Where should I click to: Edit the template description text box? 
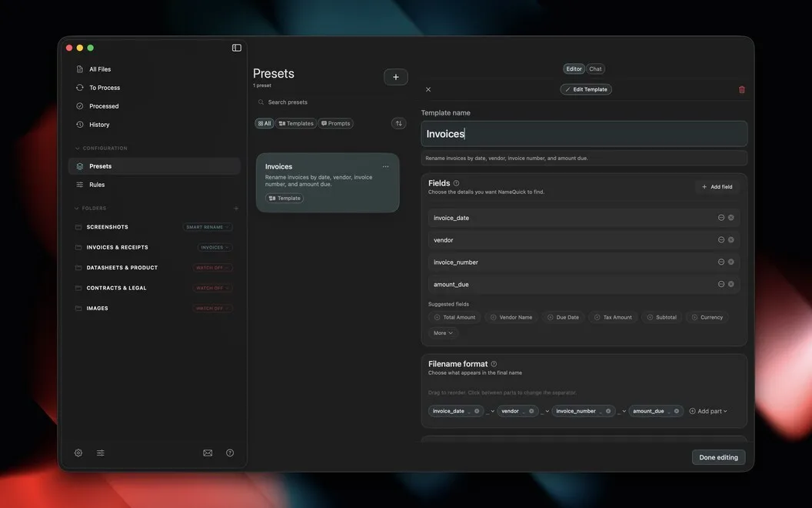click(x=584, y=158)
